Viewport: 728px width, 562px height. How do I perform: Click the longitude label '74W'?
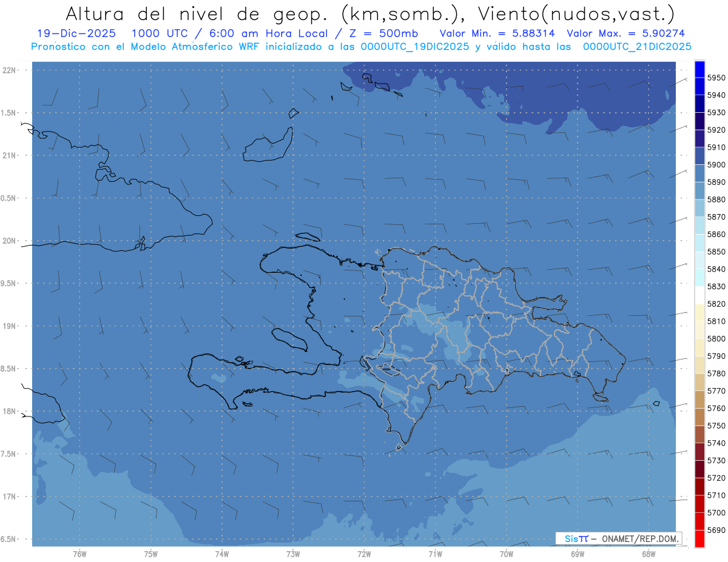pyautogui.click(x=222, y=554)
